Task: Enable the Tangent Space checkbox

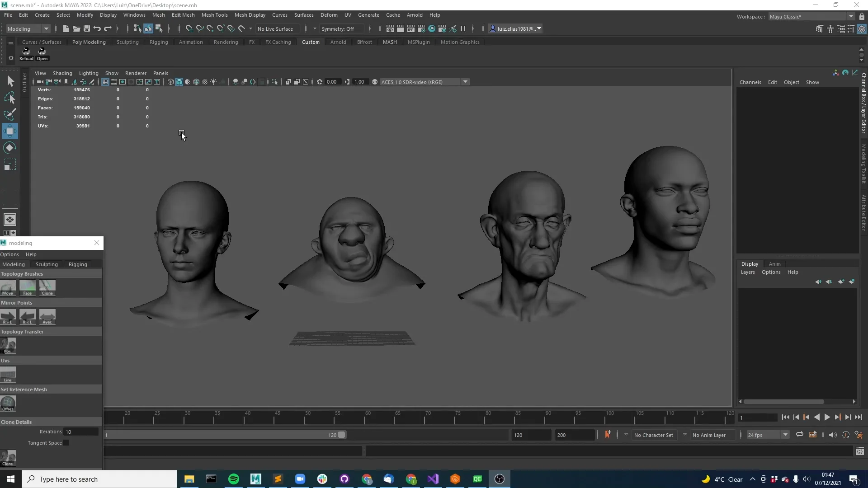Action: pyautogui.click(x=66, y=443)
